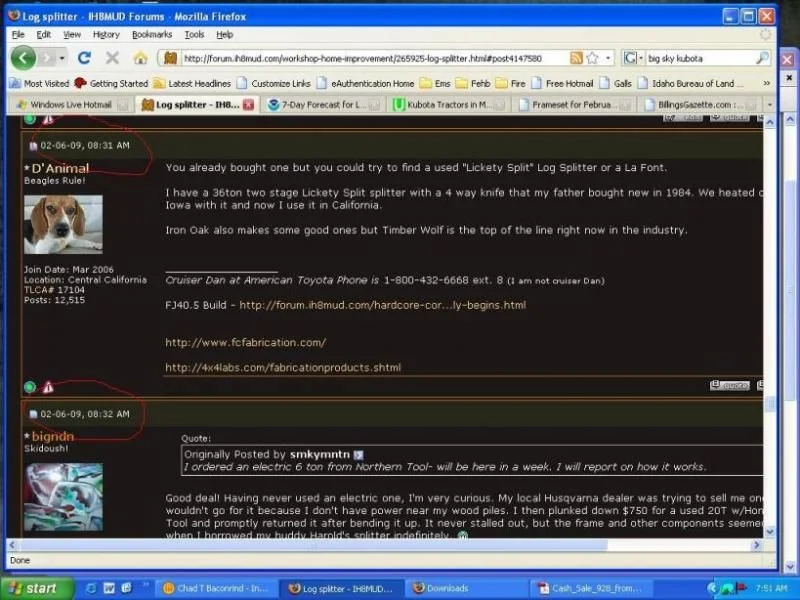Go to the Home page icon
This screenshot has height=600, width=800.
coord(140,58)
